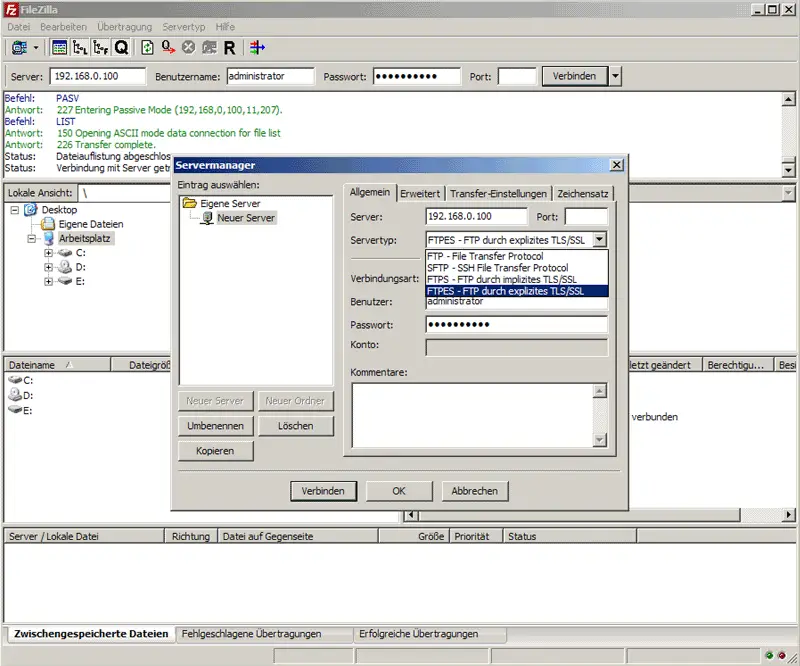Open the directory comparison icon
The width and height of the screenshot is (800, 666).
[257, 47]
